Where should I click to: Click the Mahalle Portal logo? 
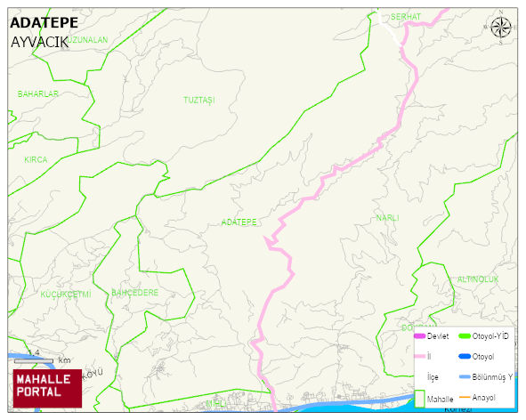(47, 389)
